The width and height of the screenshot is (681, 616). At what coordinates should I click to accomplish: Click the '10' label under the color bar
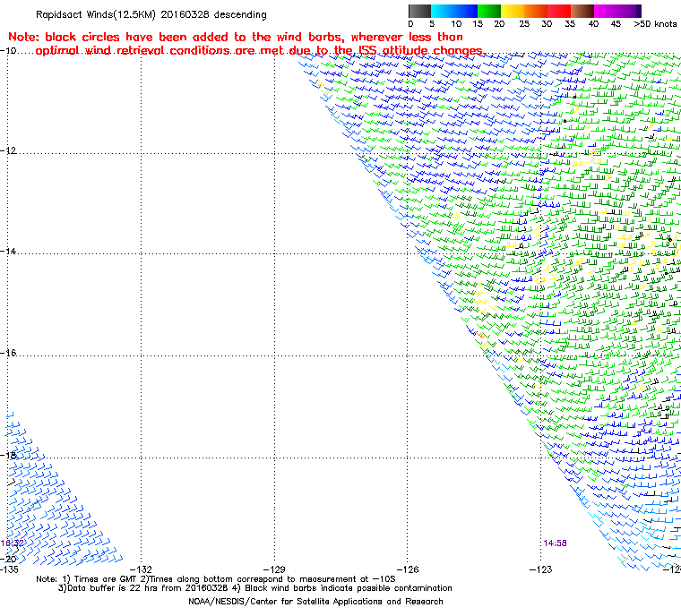(456, 24)
